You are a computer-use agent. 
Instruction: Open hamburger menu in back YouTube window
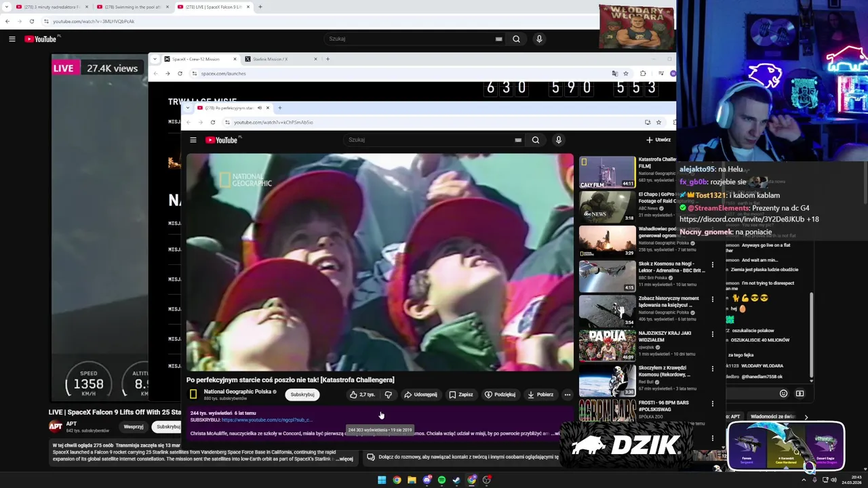point(12,39)
